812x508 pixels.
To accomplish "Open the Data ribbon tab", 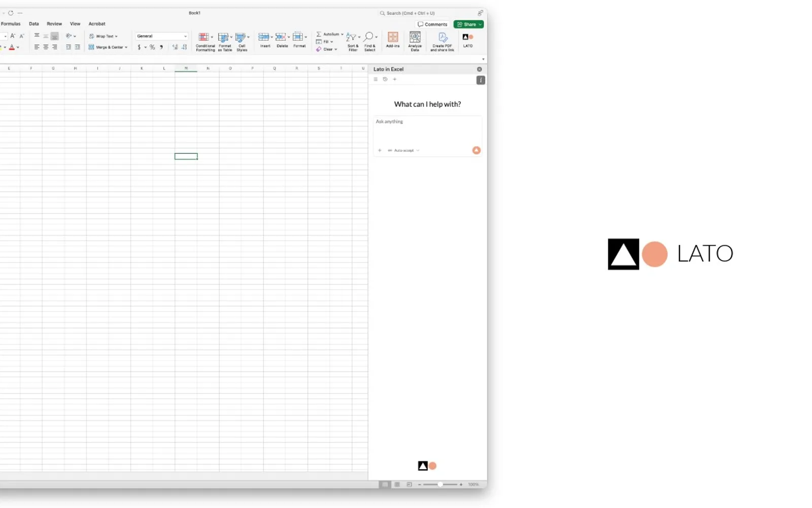I will click(x=34, y=24).
